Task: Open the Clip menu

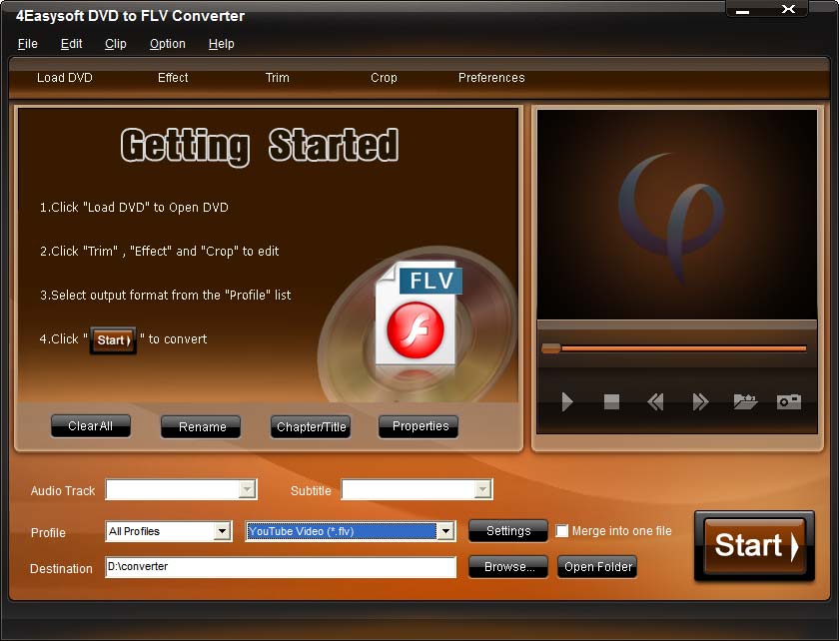Action: click(115, 44)
